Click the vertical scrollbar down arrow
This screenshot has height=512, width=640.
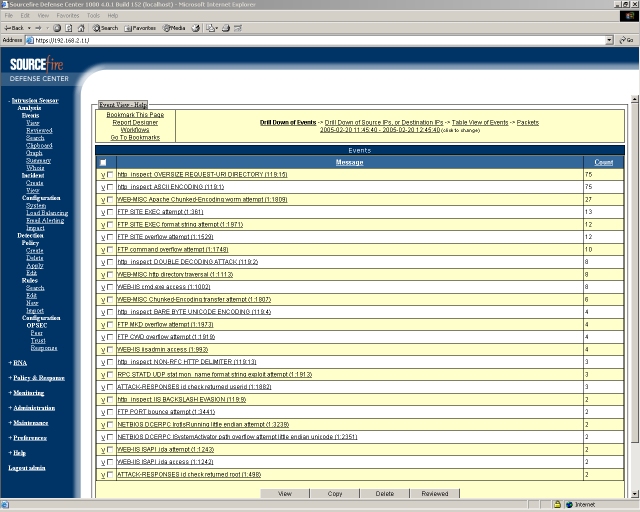pyautogui.click(x=634, y=494)
